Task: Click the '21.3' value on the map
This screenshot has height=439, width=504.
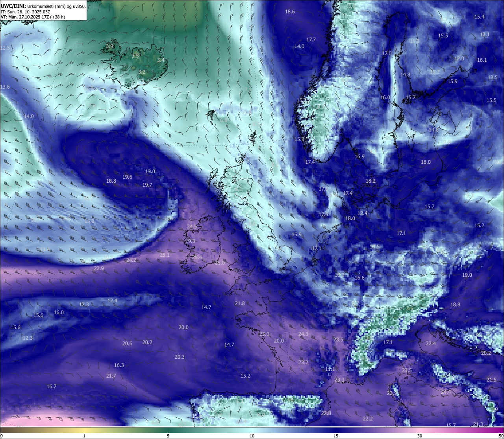Action: coord(478,424)
